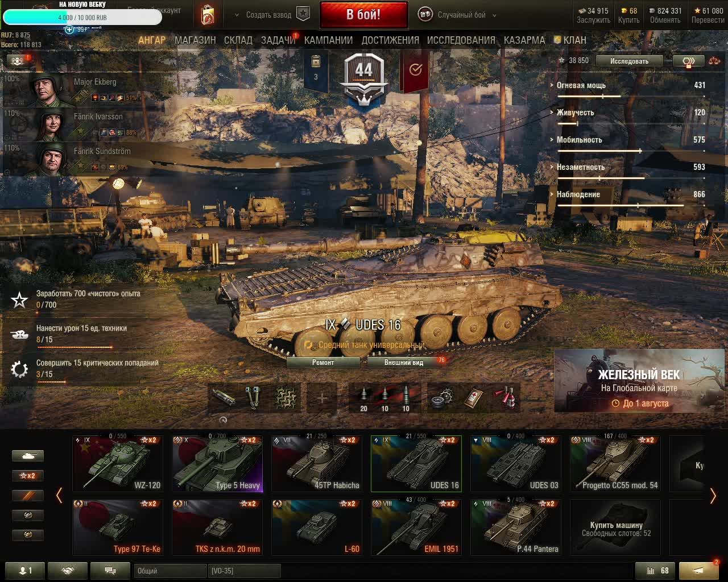
Task: Select the Progetto CC55 mod. 54 tank
Action: coord(615,463)
